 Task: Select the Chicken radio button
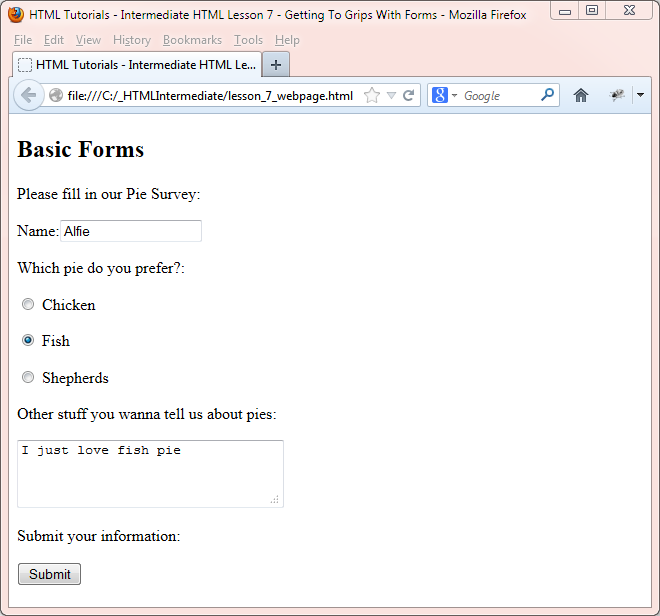[28, 304]
